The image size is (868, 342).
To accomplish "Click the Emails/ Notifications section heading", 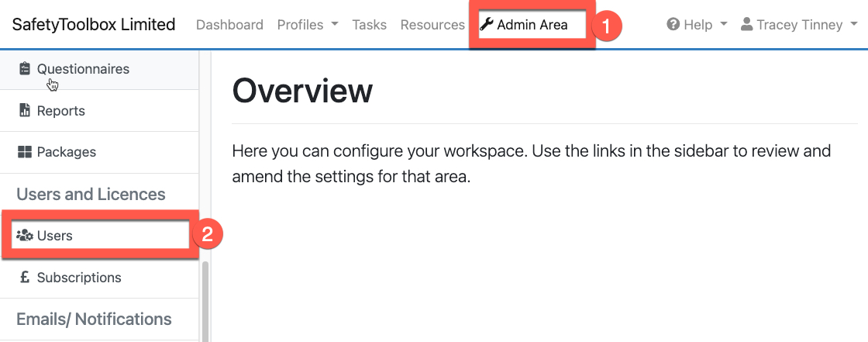I will pos(94,320).
